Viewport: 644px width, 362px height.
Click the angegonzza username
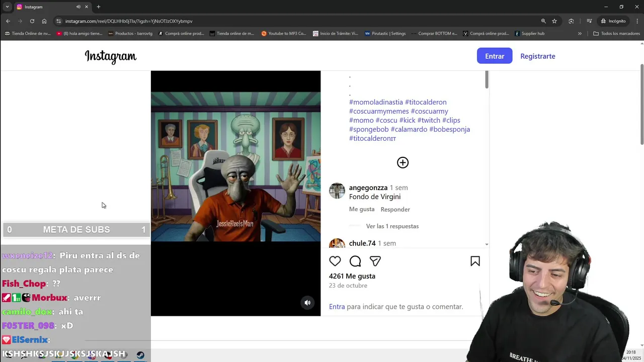point(368,188)
